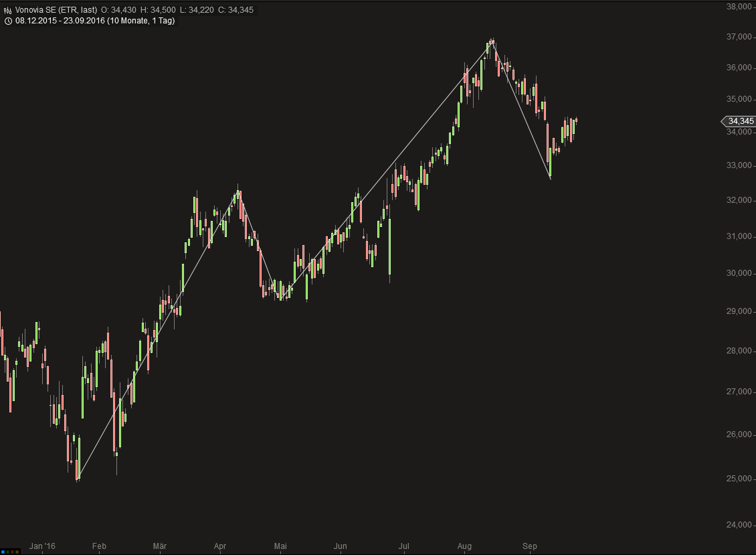Click the Sep time axis label

click(529, 546)
